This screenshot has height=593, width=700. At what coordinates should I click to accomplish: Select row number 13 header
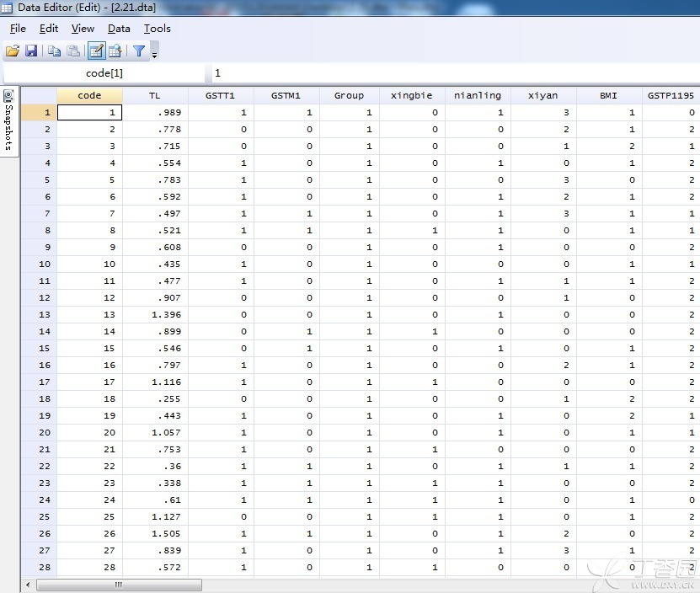39,314
